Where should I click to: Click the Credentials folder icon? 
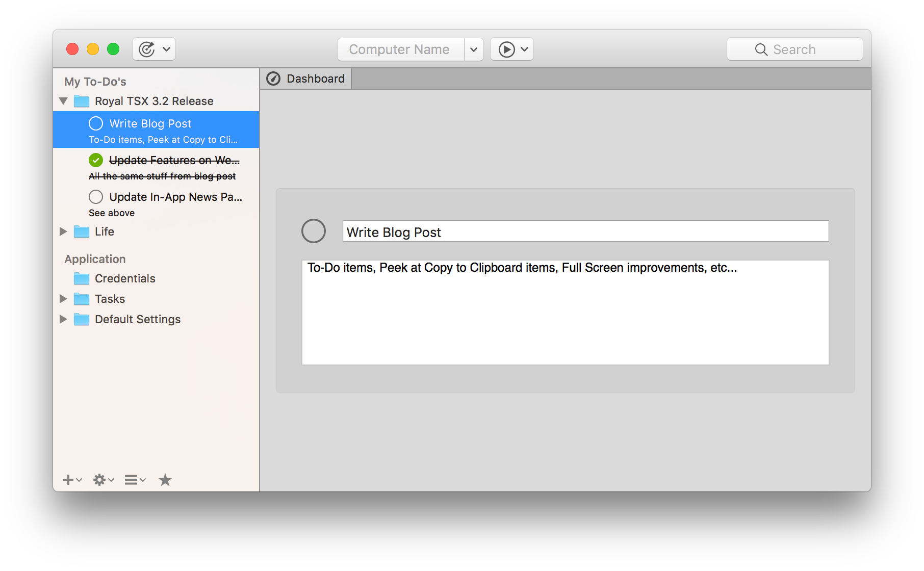tap(82, 278)
